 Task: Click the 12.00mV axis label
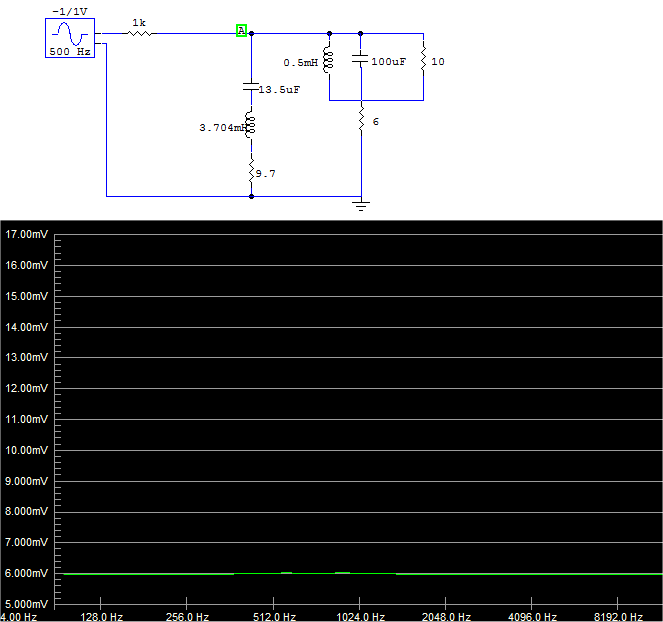(27, 388)
